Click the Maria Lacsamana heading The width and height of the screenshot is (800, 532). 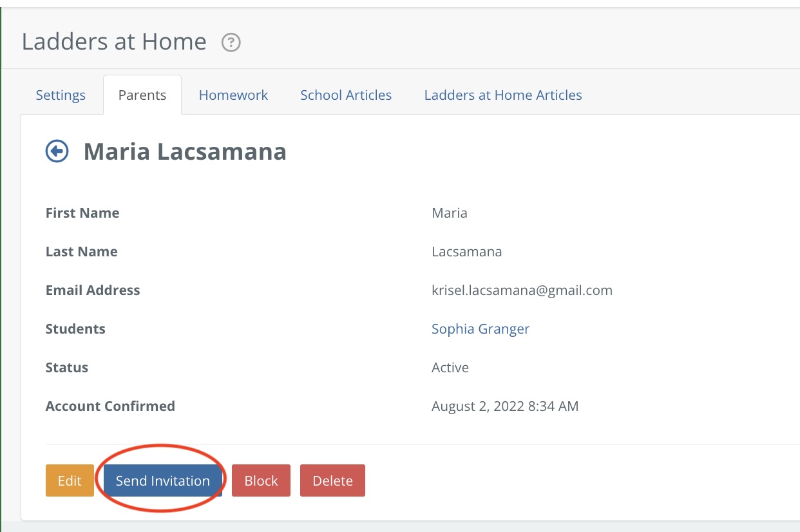[185, 152]
